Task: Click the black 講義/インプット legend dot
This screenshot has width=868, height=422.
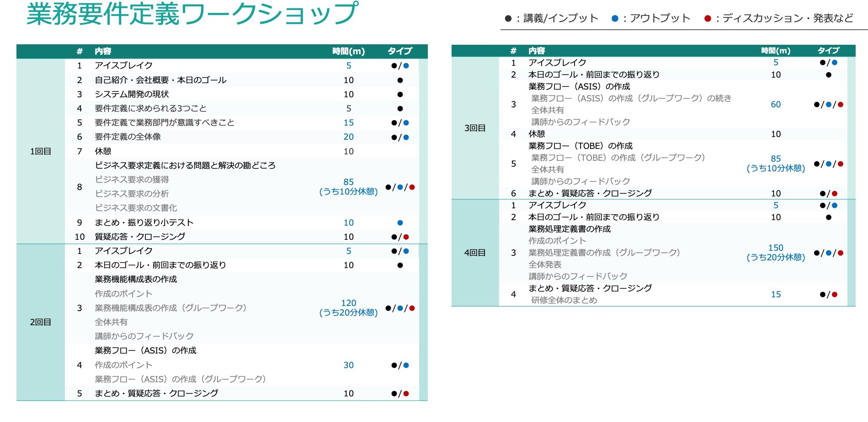Action: [x=507, y=18]
